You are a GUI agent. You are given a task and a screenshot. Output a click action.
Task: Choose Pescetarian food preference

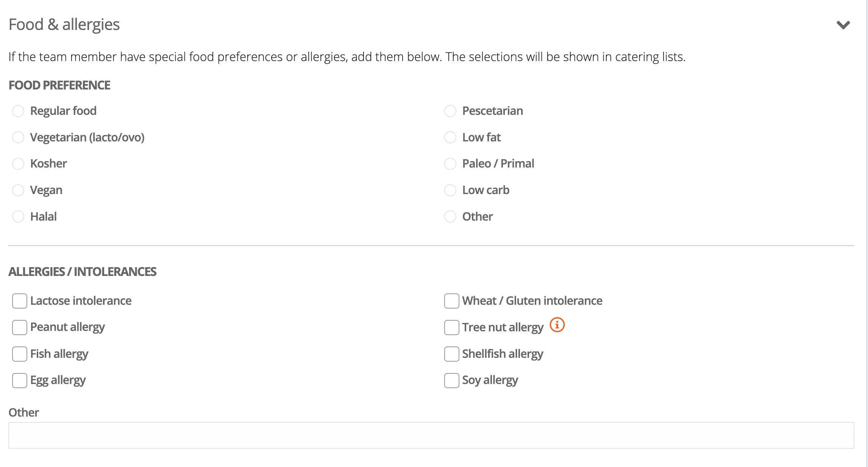pos(450,111)
